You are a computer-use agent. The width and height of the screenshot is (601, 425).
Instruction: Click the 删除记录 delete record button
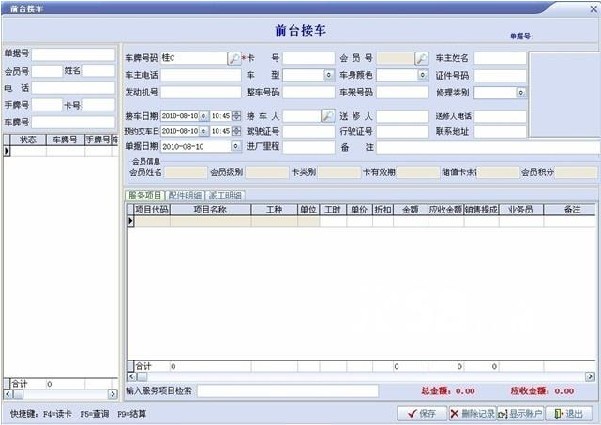point(465,412)
